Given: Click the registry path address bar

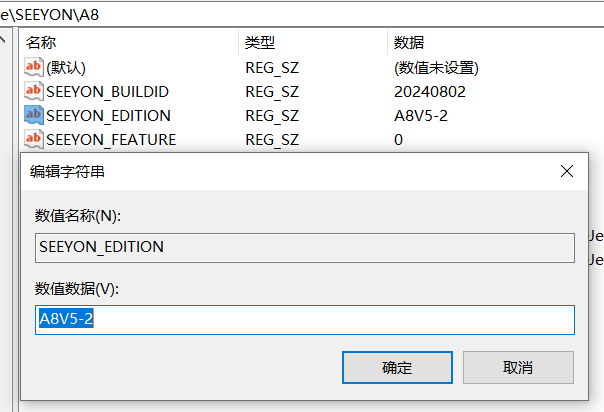Looking at the screenshot, I should coord(300,15).
